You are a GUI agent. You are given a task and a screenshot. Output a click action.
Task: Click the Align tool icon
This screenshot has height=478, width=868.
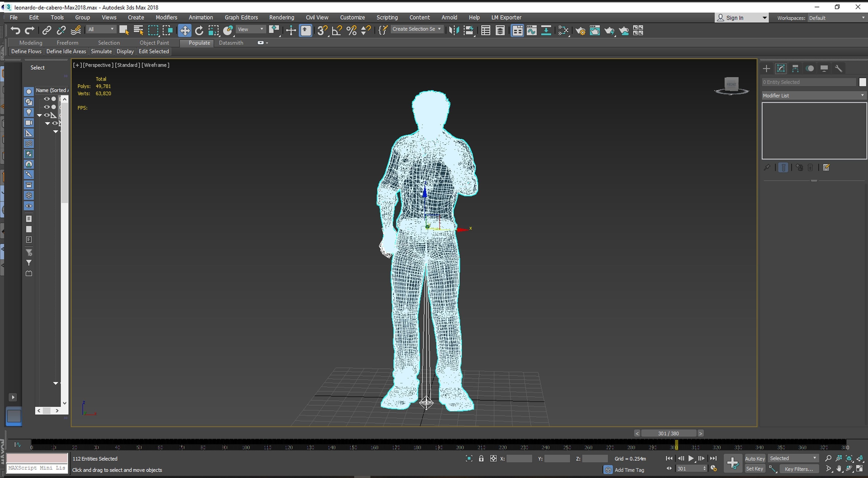pos(469,31)
